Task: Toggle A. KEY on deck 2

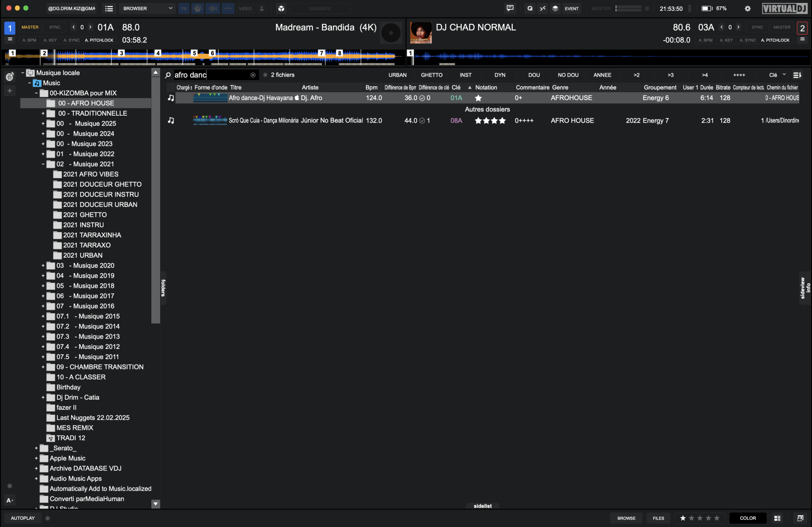Action: (726, 40)
